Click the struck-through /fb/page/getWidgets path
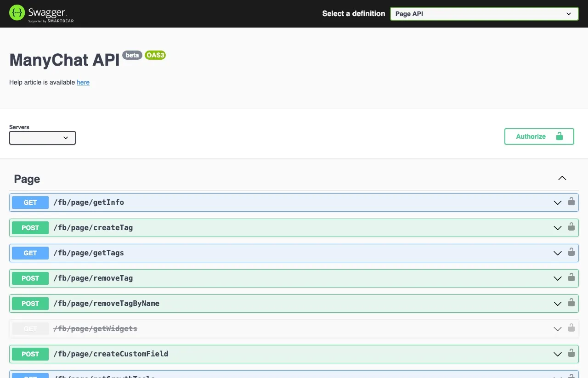The image size is (588, 378). coord(96,329)
